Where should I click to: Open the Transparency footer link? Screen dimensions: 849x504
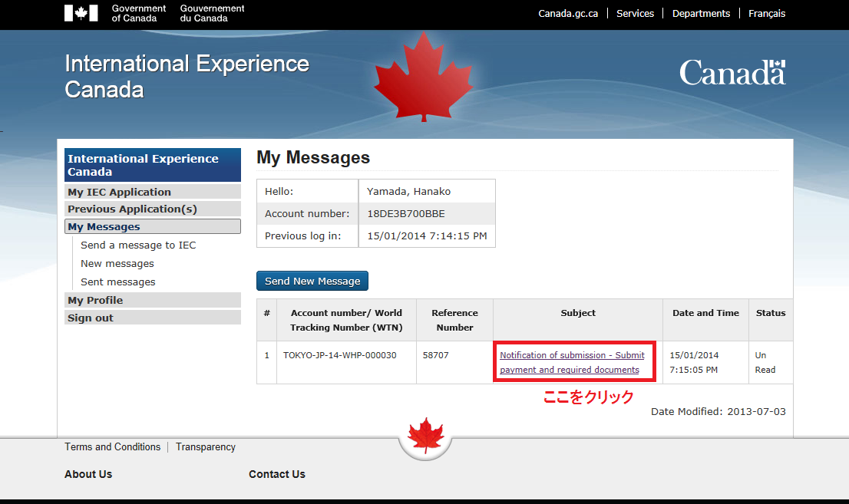pos(206,446)
